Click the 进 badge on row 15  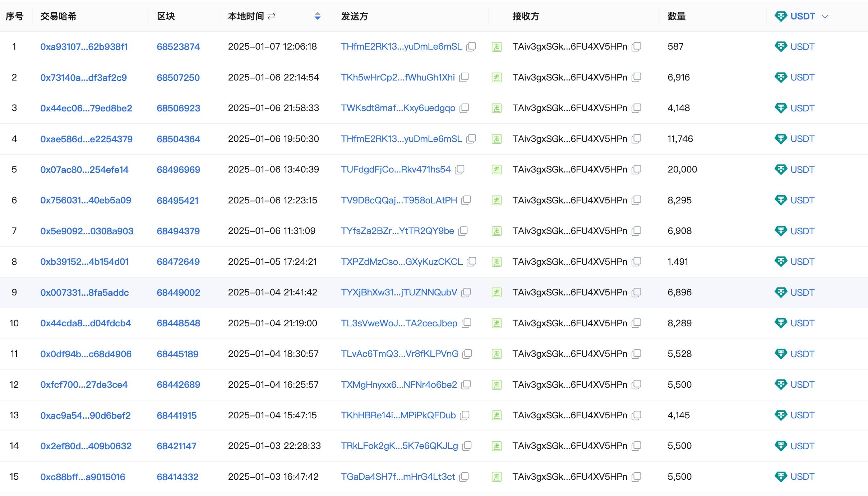pyautogui.click(x=497, y=476)
